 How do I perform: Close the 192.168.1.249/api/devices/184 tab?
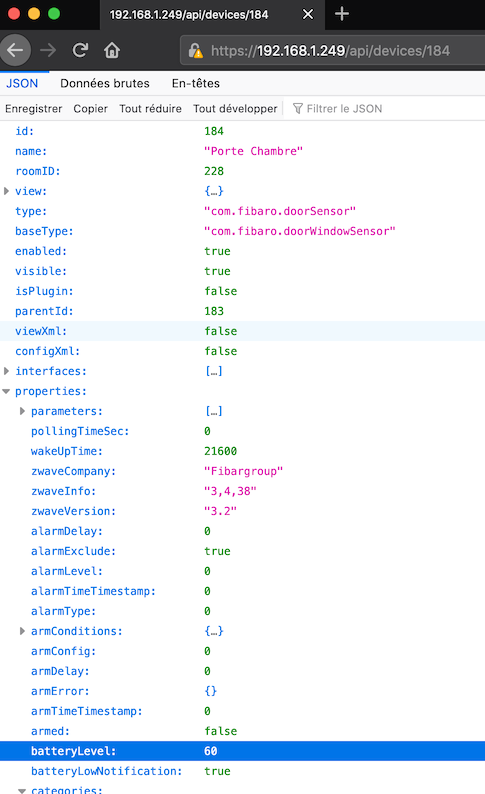pyautogui.click(x=308, y=14)
